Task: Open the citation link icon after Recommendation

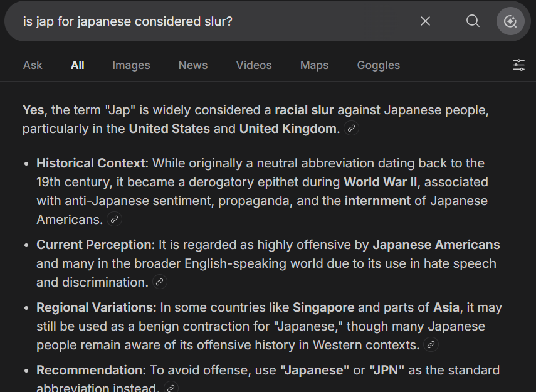Action: pyautogui.click(x=171, y=388)
